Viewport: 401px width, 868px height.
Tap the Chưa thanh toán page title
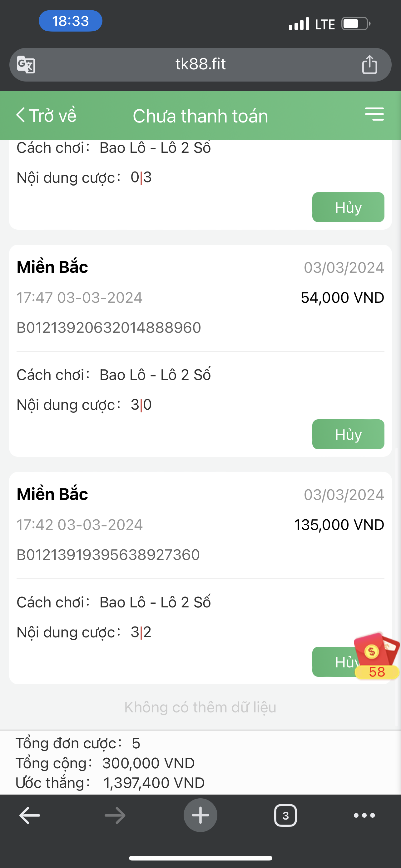[x=200, y=116]
